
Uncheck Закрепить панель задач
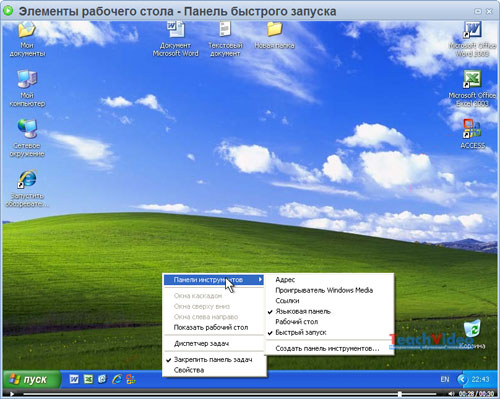tap(214, 360)
